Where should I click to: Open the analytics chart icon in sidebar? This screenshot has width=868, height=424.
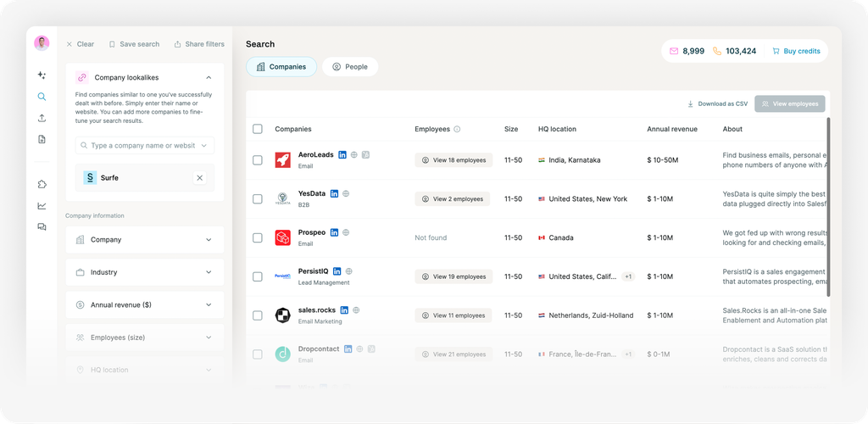click(x=42, y=205)
